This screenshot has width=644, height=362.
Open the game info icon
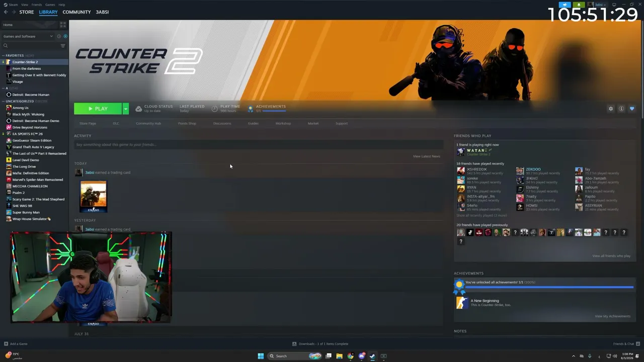pos(621,109)
